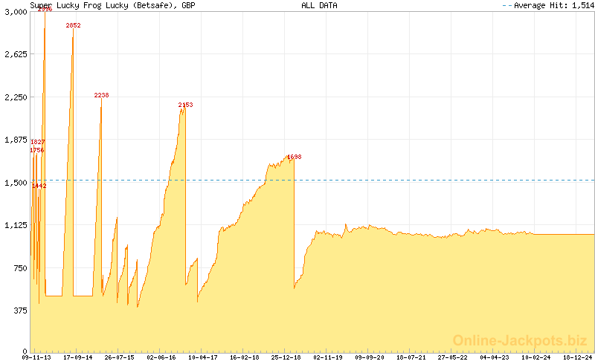Select the 09-09-20 date on x-axis
Viewport: 595px width, 364px height.
(x=370, y=357)
